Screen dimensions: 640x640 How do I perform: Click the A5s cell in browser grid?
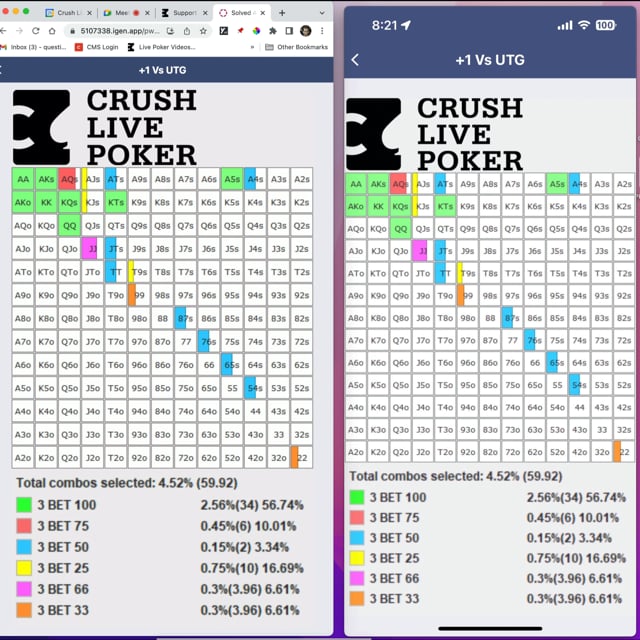[232, 179]
